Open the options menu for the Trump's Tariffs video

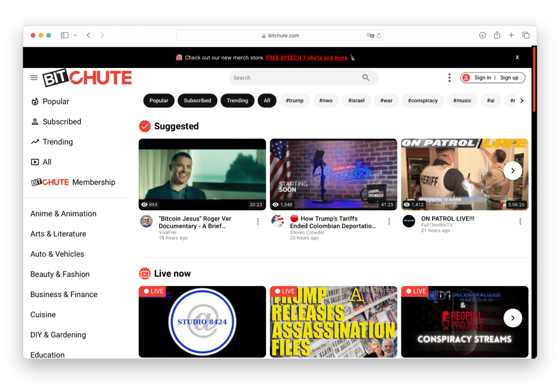389,222
